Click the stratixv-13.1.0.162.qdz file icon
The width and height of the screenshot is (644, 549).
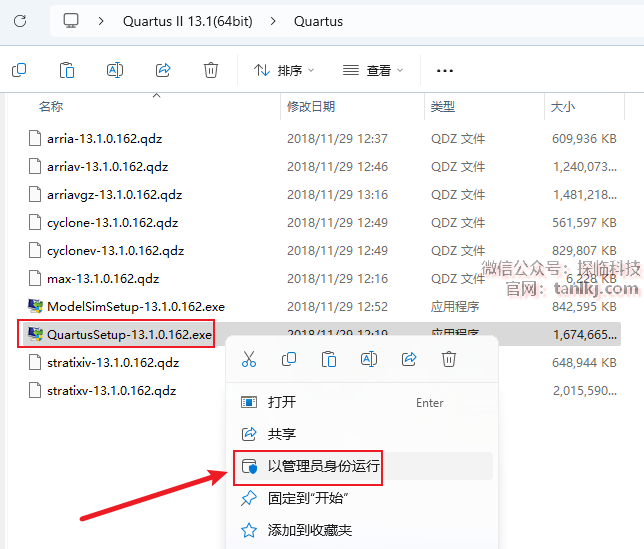[x=35, y=390]
